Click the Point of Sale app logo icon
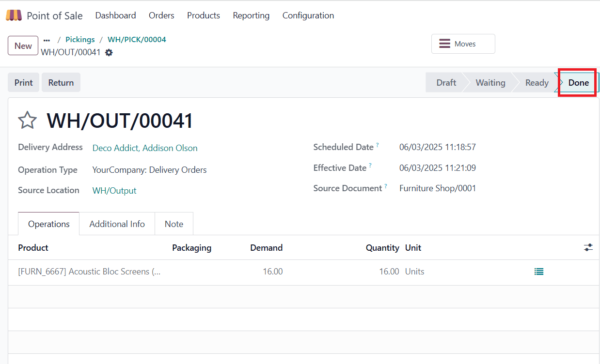The image size is (600, 364). click(14, 15)
